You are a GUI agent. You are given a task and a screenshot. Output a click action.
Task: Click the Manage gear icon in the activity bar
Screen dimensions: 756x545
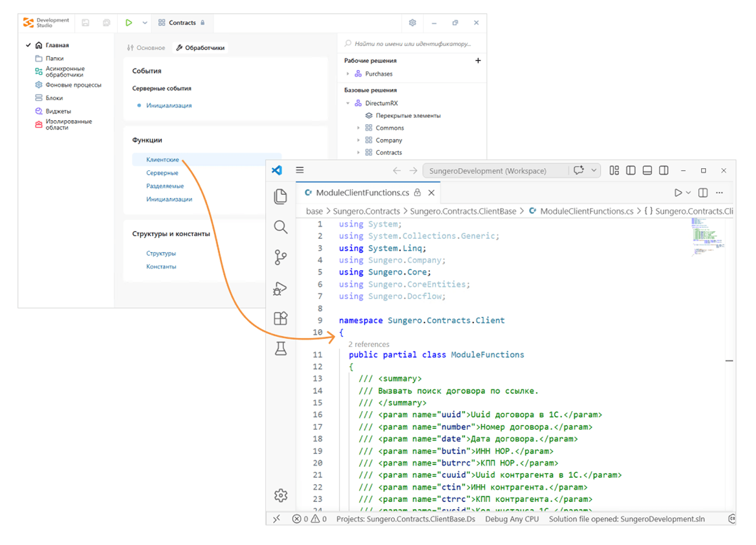[x=281, y=495]
